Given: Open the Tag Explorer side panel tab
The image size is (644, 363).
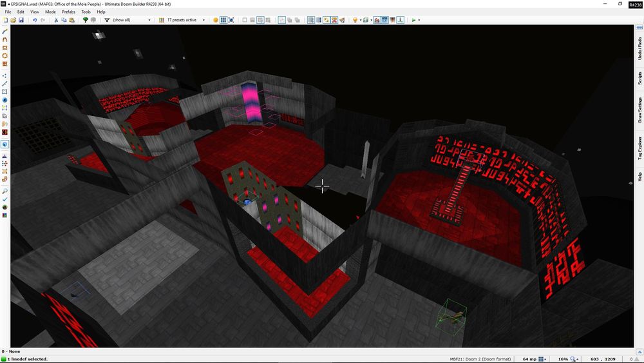Looking at the screenshot, I should [639, 148].
